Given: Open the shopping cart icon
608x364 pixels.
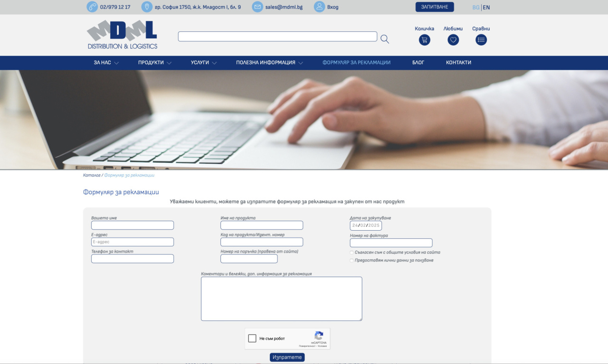Looking at the screenshot, I should (x=425, y=40).
